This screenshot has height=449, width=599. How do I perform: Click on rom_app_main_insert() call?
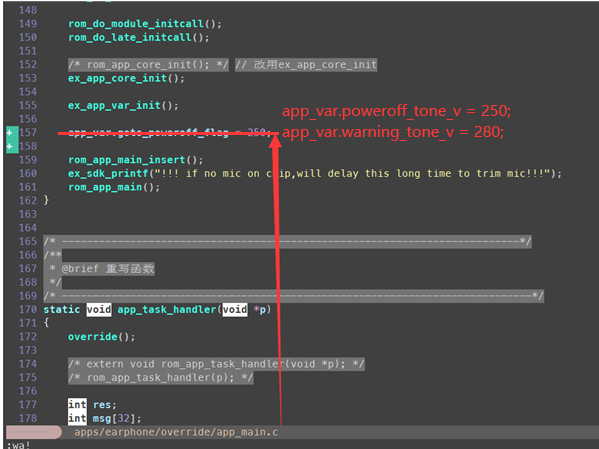point(136,160)
